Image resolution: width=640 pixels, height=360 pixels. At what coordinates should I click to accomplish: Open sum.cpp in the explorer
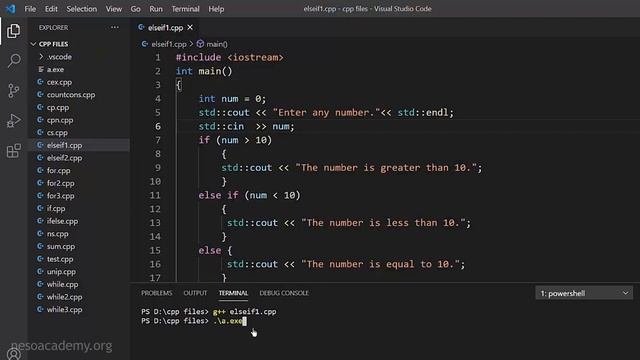click(x=60, y=247)
